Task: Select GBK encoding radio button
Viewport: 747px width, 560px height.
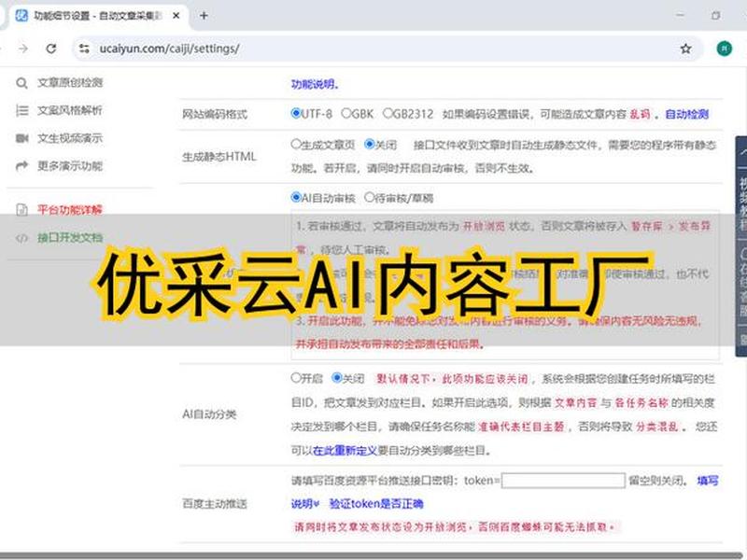Action: (346, 113)
